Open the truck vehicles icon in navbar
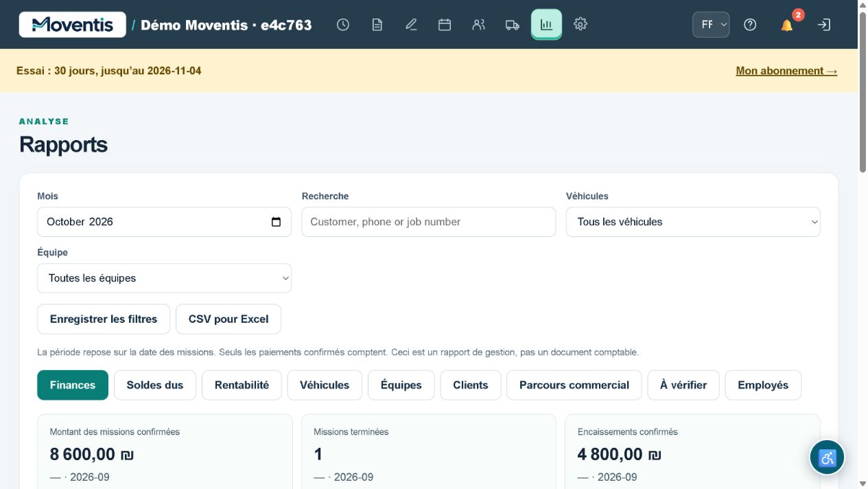This screenshot has width=868, height=489. (x=513, y=25)
